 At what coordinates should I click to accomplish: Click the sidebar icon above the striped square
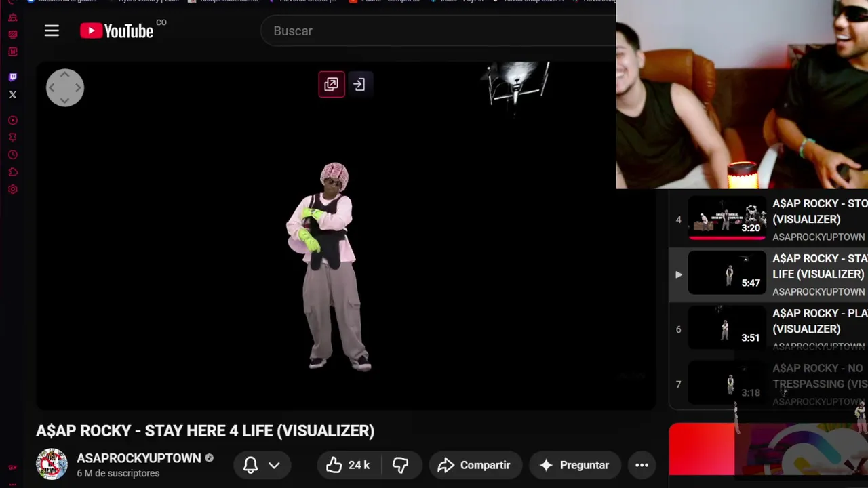[13, 18]
